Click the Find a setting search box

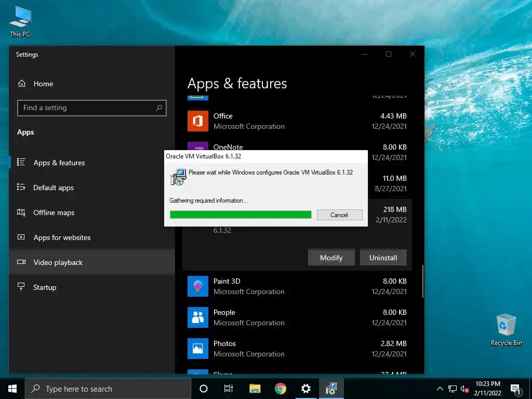91,108
